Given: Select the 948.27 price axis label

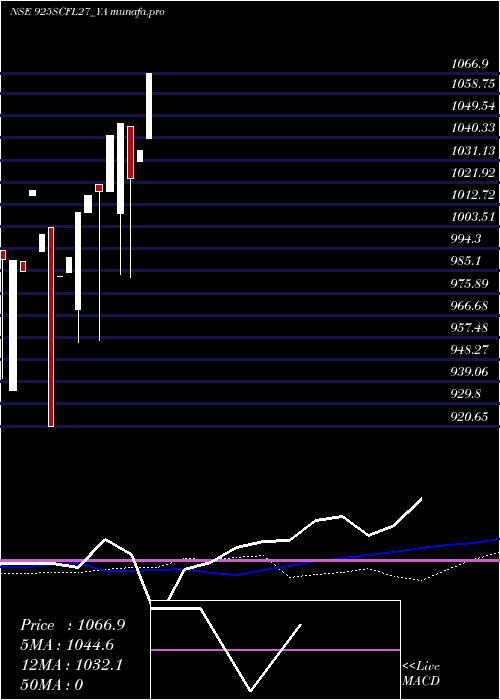Looking at the screenshot, I should pos(470,350).
